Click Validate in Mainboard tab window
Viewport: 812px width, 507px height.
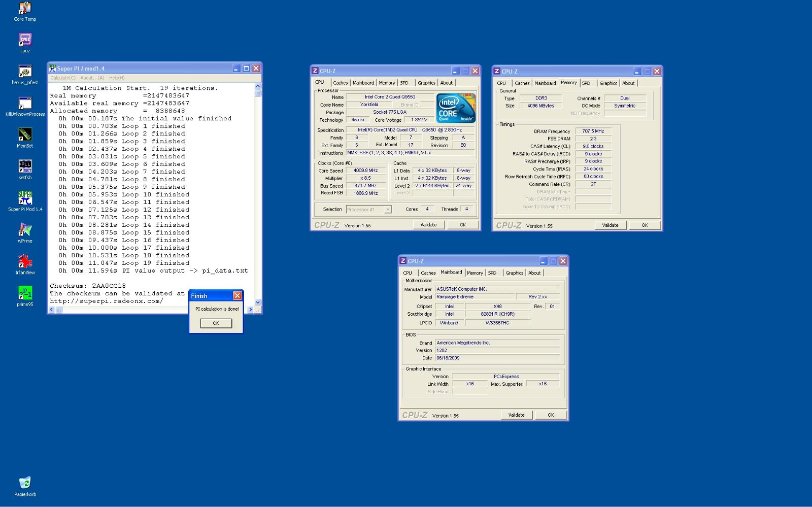[517, 415]
